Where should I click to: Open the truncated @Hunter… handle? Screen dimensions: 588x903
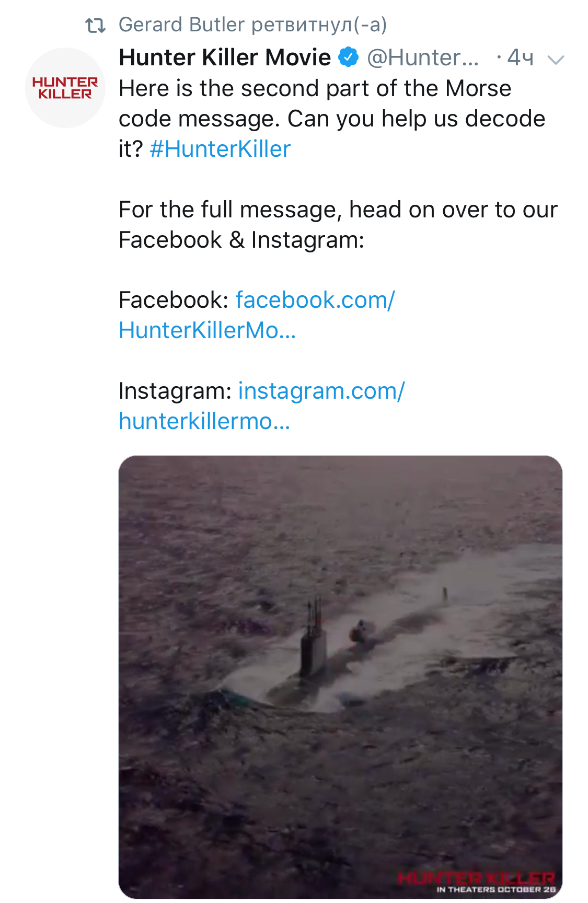pyautogui.click(x=422, y=57)
